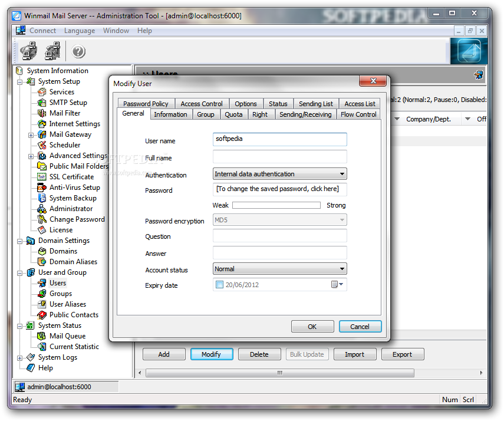The width and height of the screenshot is (504, 421).
Task: Cancel the Modify User dialog
Action: click(x=360, y=327)
